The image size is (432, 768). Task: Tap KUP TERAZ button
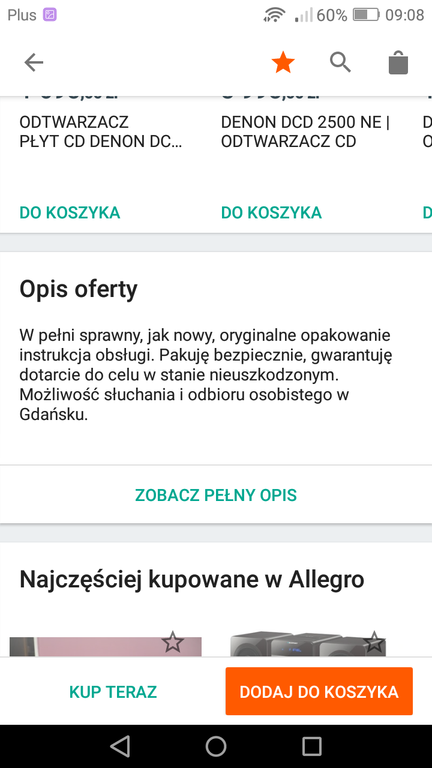(x=113, y=692)
